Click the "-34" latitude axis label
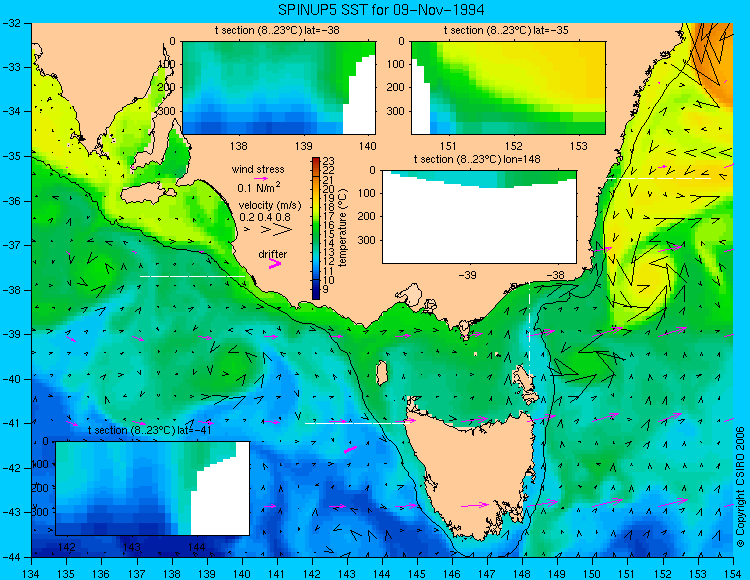This screenshot has height=580, width=750. [10, 111]
